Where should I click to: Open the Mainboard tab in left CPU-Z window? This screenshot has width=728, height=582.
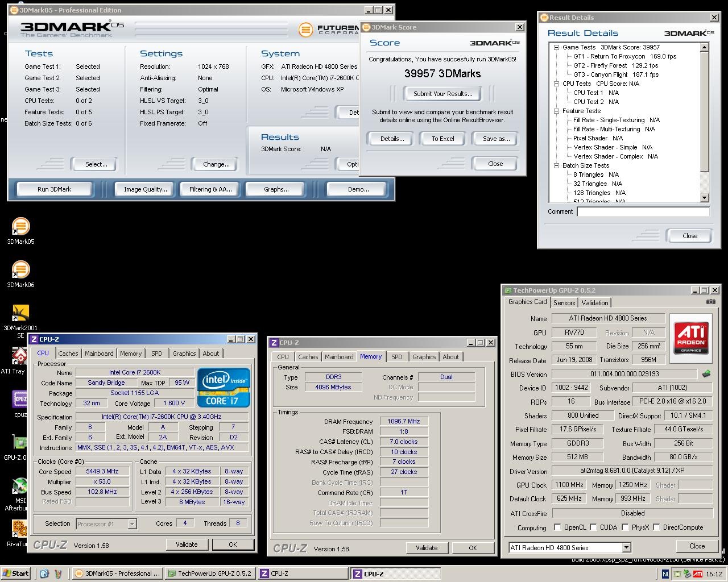(x=99, y=354)
